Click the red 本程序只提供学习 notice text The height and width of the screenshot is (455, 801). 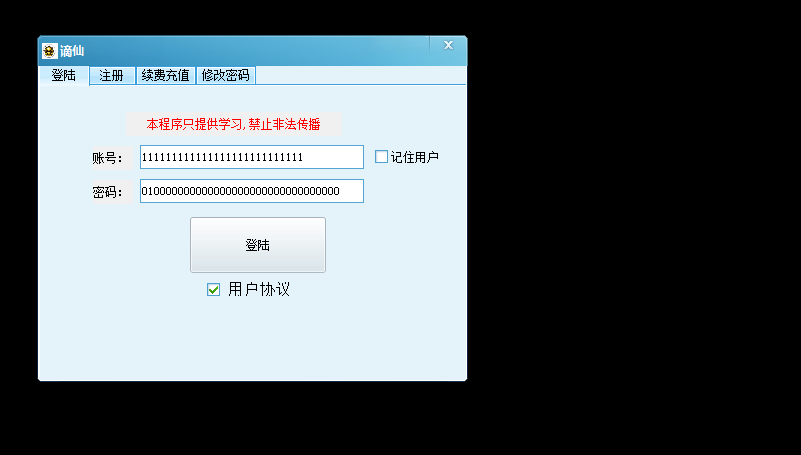click(x=233, y=125)
